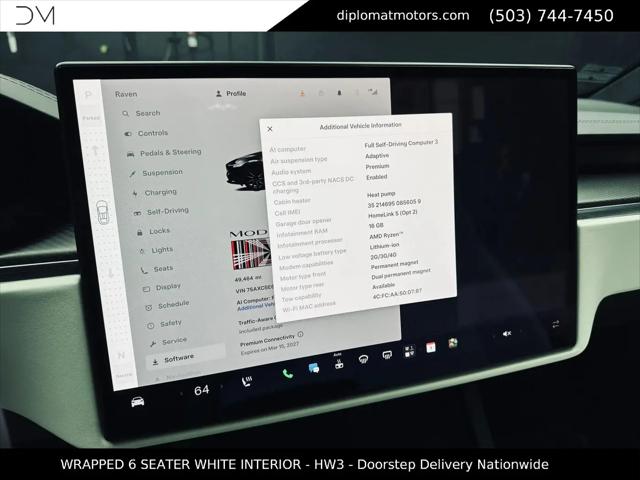Viewport: 640px width, 480px height.
Task: Tap the Premium Connectivity info icon
Action: tap(300, 334)
